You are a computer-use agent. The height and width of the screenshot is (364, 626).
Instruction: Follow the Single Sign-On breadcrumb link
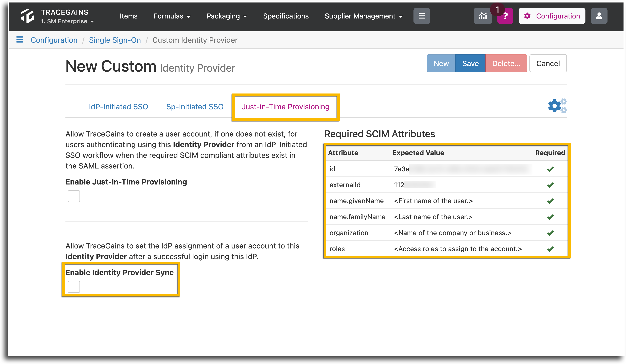(x=115, y=40)
